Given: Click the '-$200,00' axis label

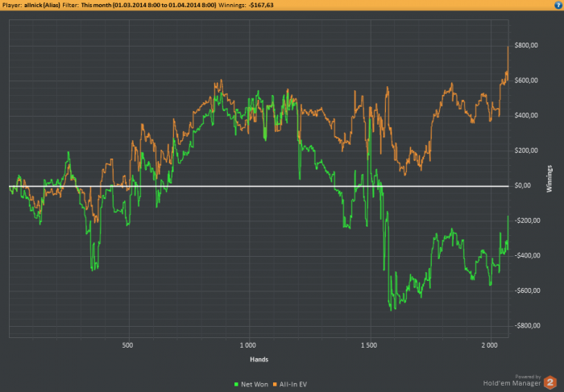Looking at the screenshot, I should pos(526,221).
